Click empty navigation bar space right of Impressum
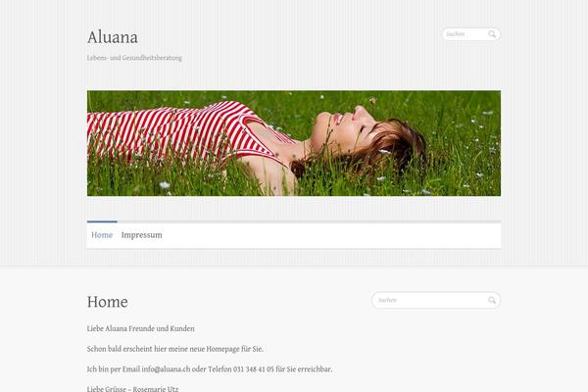This screenshot has height=392, width=588. tap(332, 235)
